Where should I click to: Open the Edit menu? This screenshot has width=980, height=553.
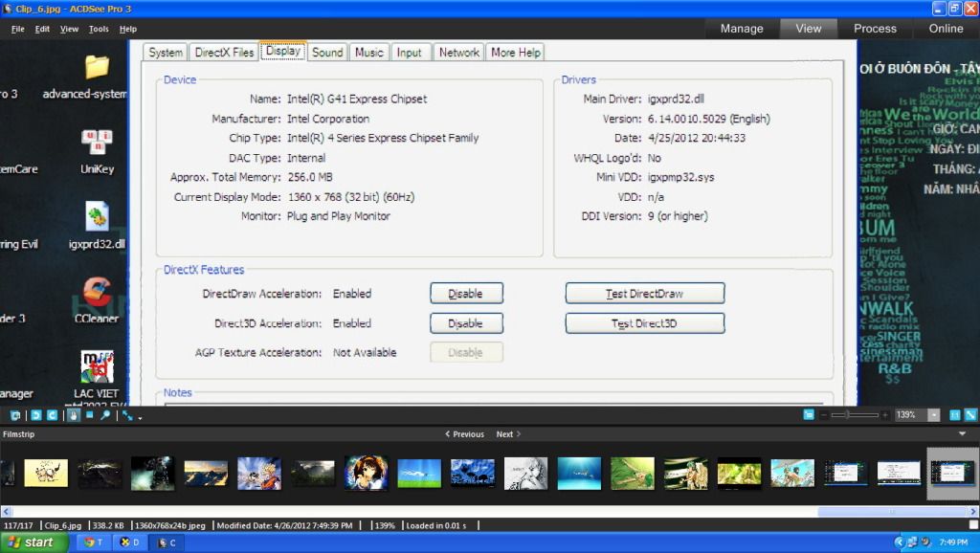click(x=42, y=29)
